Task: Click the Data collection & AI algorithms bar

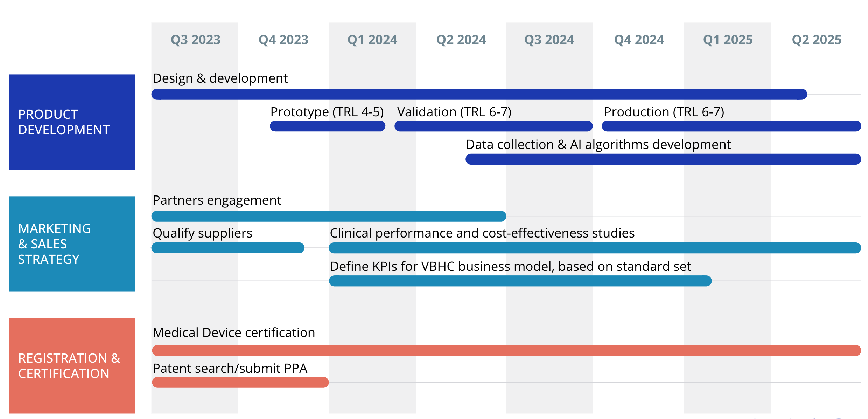Action: click(x=663, y=159)
